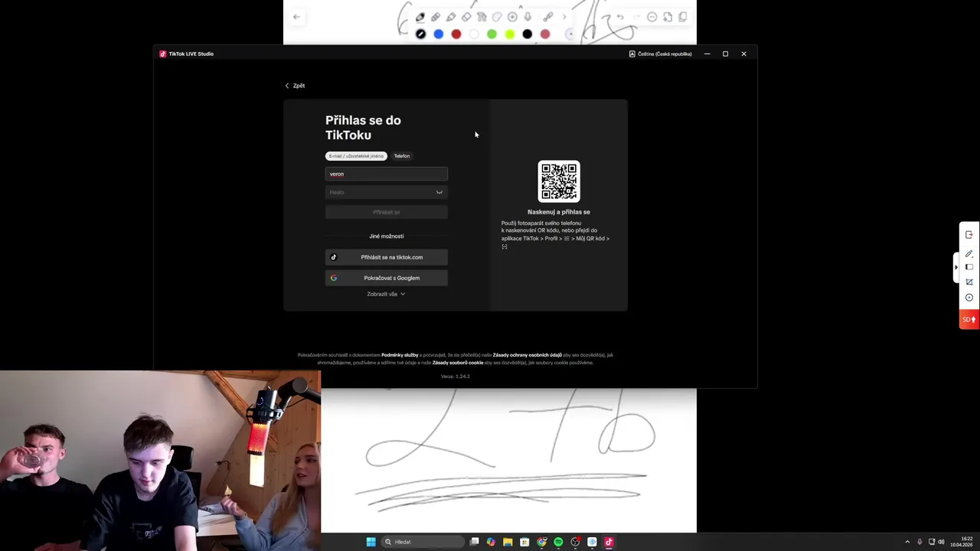Go back with the Zpět arrow

click(x=295, y=86)
